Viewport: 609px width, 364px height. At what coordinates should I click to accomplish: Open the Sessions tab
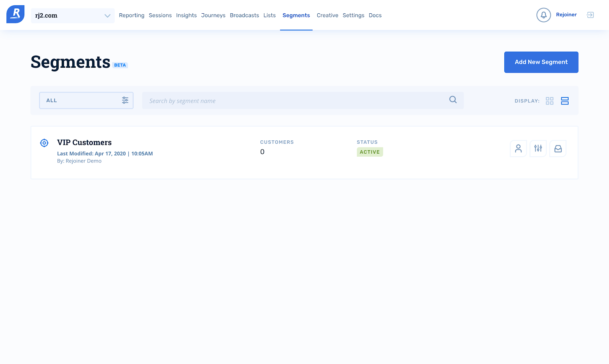160,15
